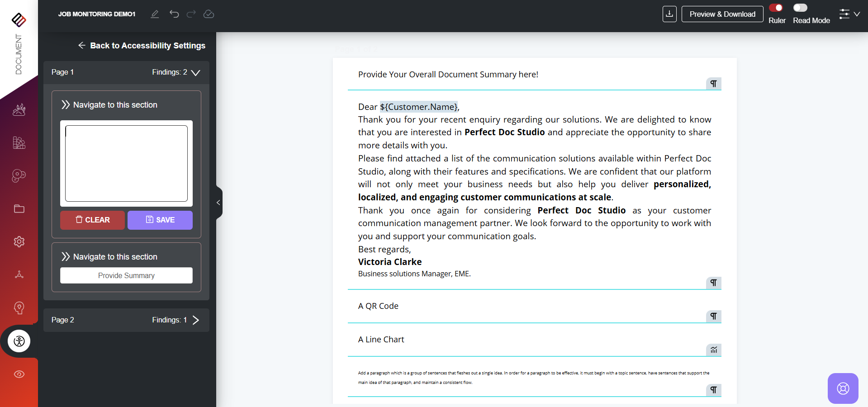Enable the Read Mode toggle
The width and height of the screenshot is (868, 407).
point(800,8)
